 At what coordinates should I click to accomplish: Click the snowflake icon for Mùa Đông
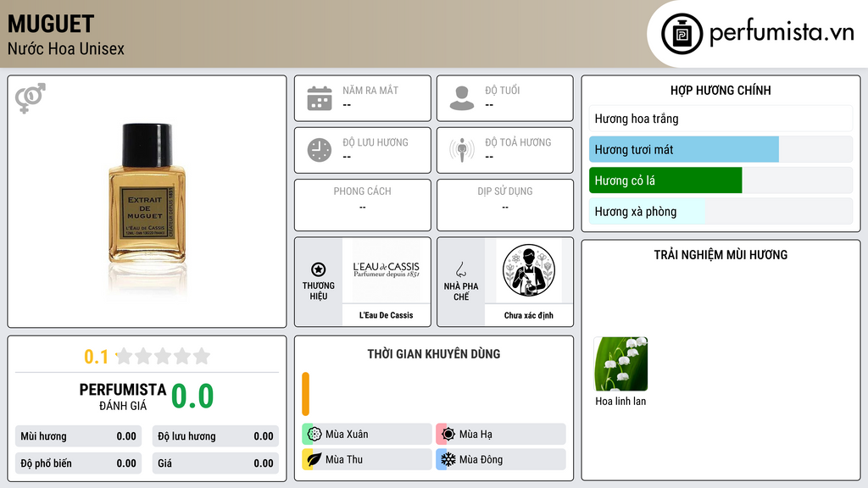pyautogui.click(x=448, y=459)
